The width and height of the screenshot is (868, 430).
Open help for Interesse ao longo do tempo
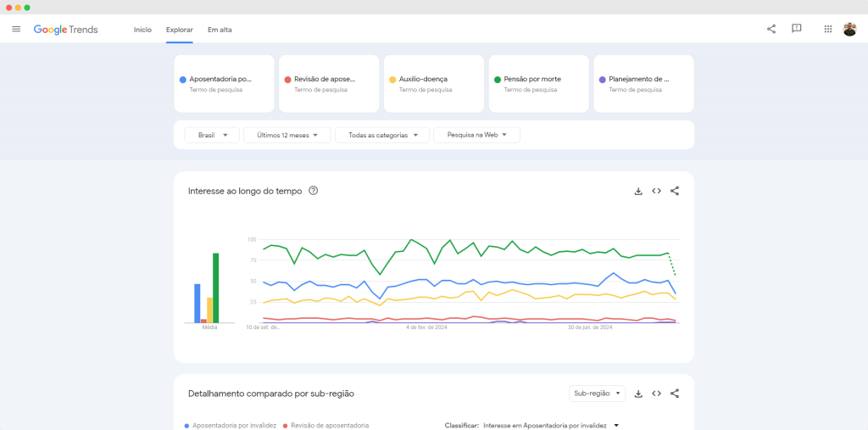point(314,191)
